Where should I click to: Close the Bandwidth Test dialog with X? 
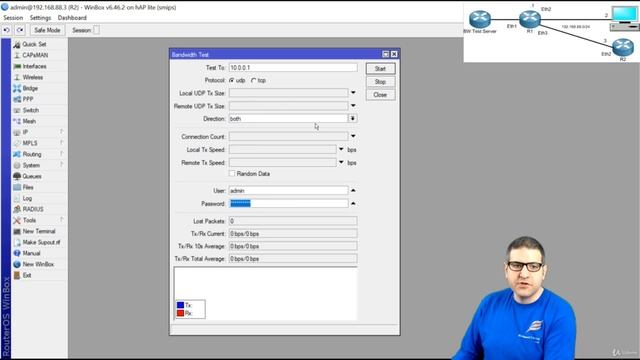click(x=394, y=54)
